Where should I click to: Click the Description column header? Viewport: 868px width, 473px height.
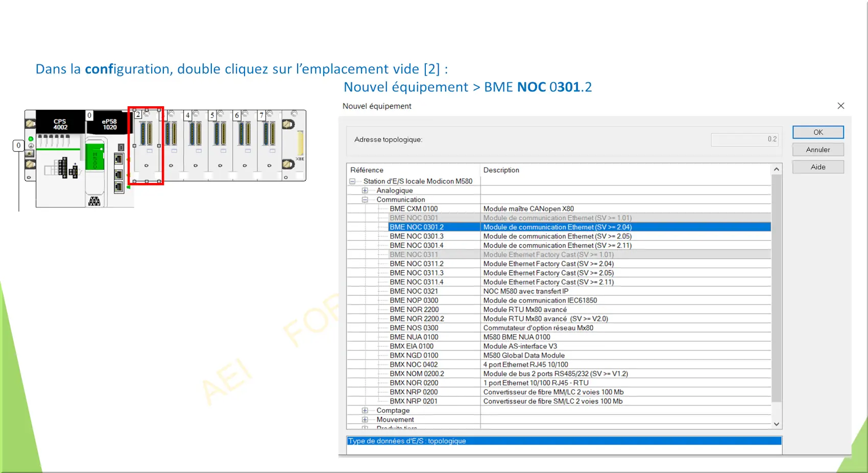[x=625, y=170]
